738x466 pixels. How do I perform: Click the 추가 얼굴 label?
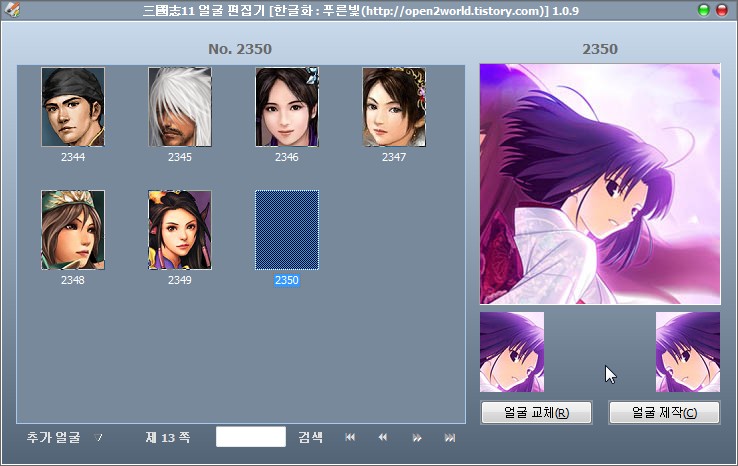tap(54, 437)
